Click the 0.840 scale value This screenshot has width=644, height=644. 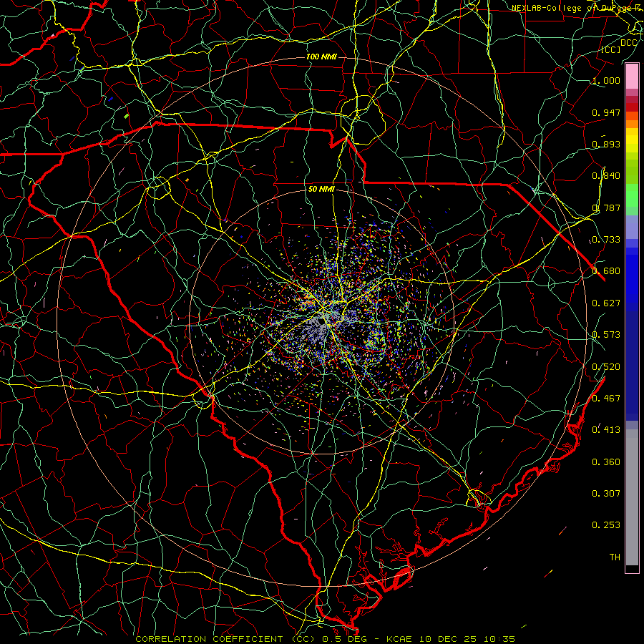tap(606, 176)
